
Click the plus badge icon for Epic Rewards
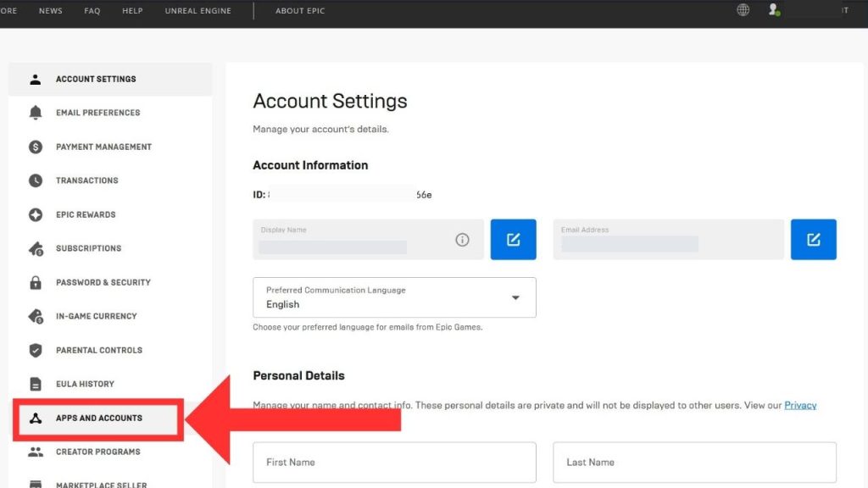36,214
